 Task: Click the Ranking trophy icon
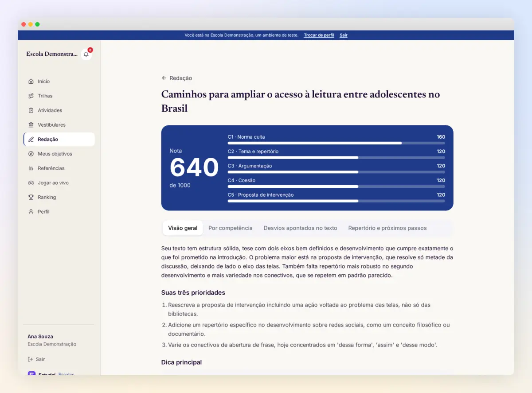[31, 197]
